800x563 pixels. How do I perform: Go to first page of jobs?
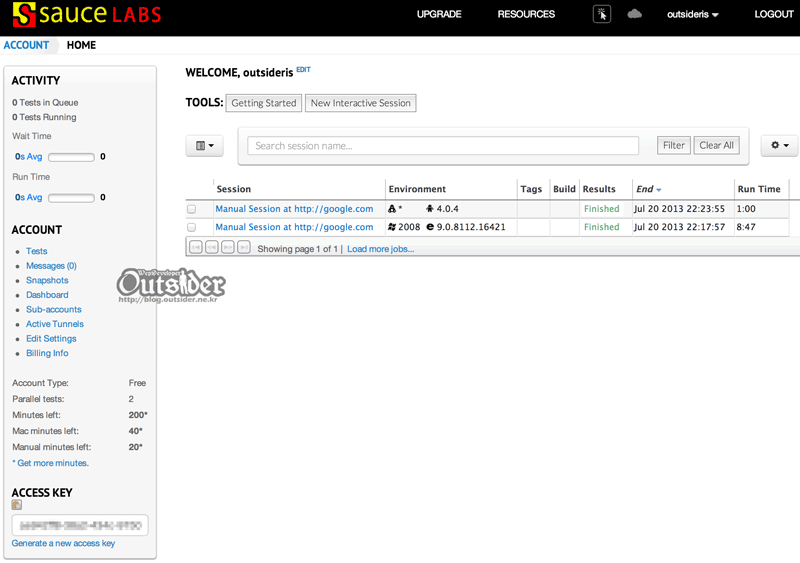coord(196,248)
